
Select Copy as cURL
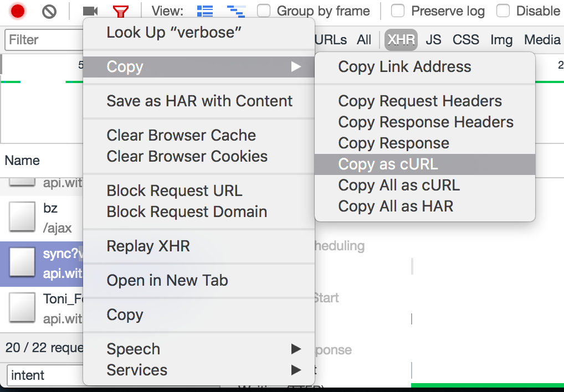click(x=387, y=164)
